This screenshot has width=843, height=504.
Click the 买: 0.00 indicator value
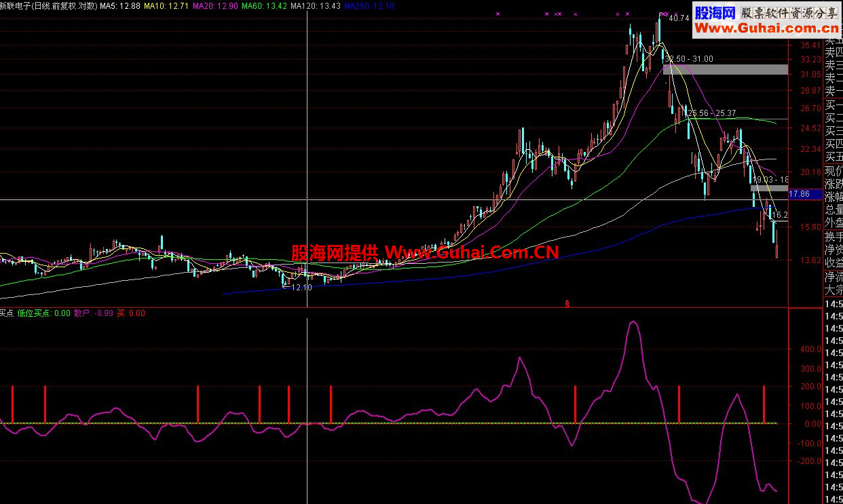pyautogui.click(x=130, y=313)
